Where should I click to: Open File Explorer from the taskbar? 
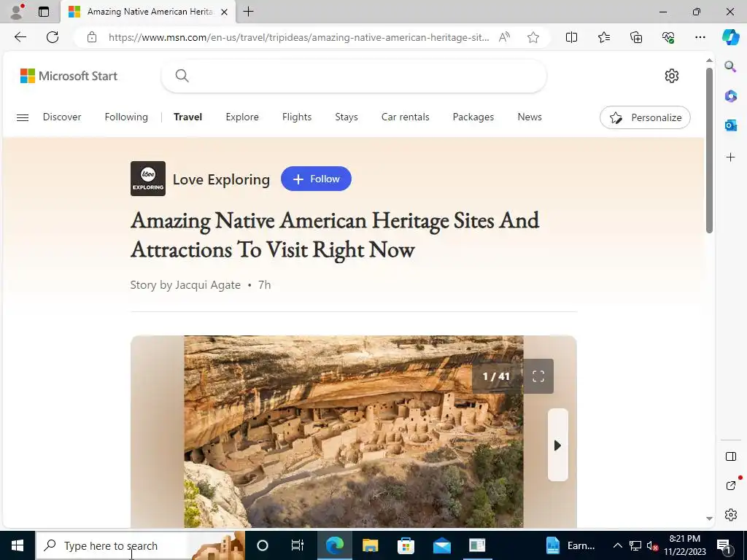click(370, 545)
